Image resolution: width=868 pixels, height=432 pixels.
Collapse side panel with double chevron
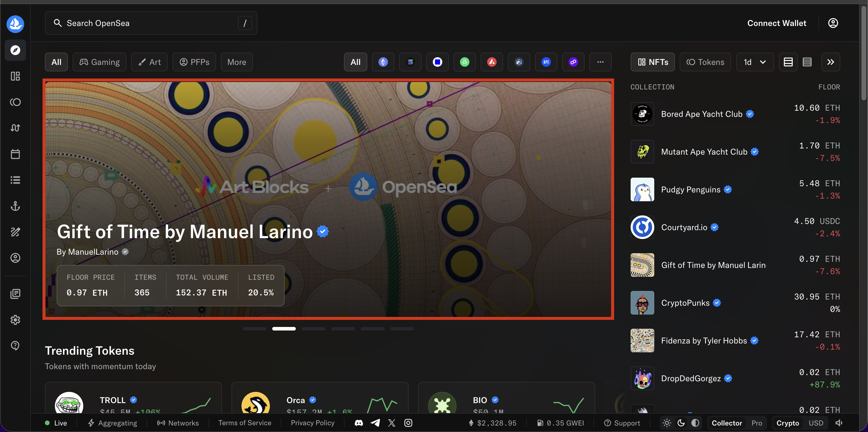coord(831,62)
